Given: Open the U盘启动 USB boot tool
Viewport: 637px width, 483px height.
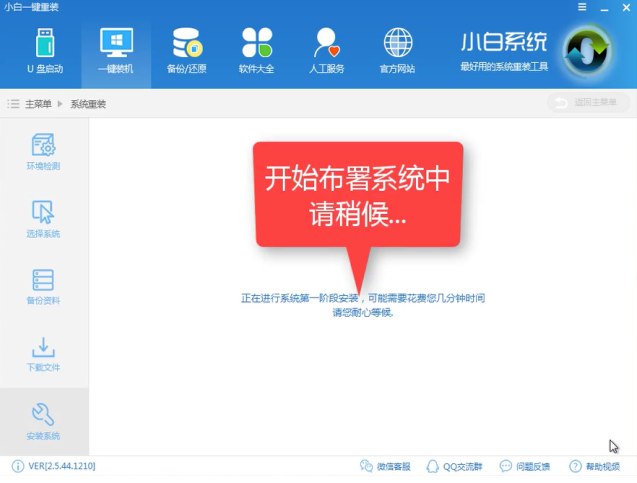Looking at the screenshot, I should tap(45, 51).
